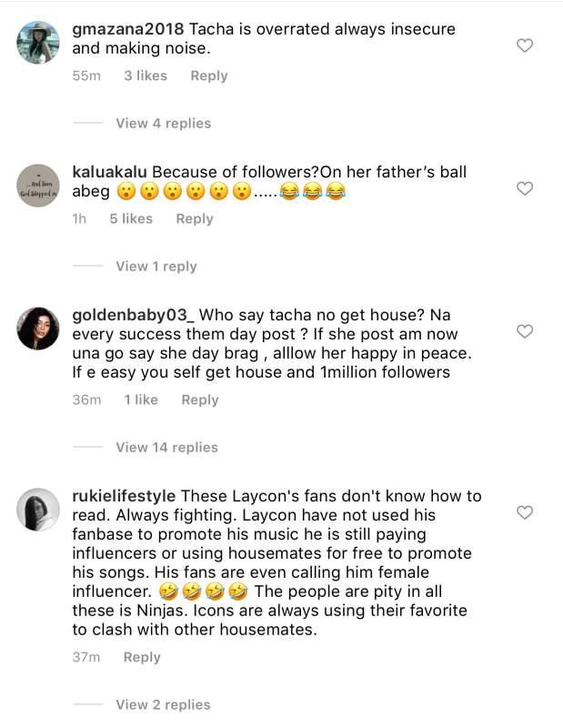Heart rukielifestyle's comment
Screen dimensions: 563x728
pos(525,512)
